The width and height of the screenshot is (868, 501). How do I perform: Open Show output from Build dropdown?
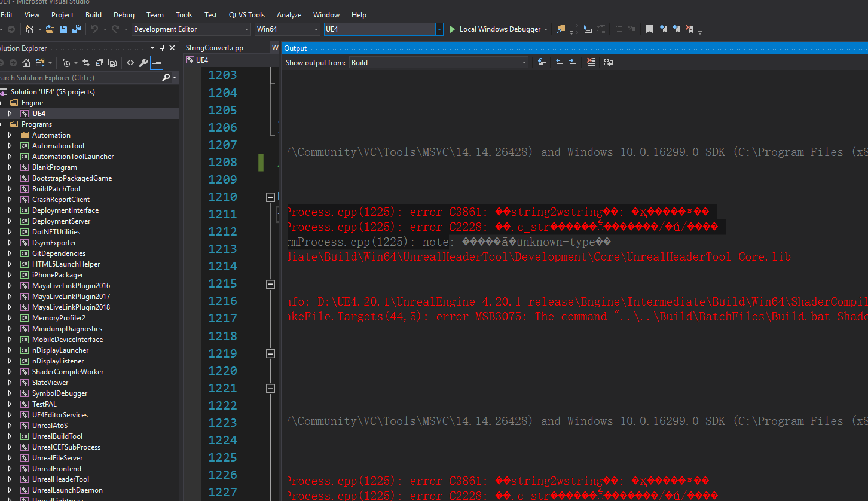pyautogui.click(x=524, y=62)
